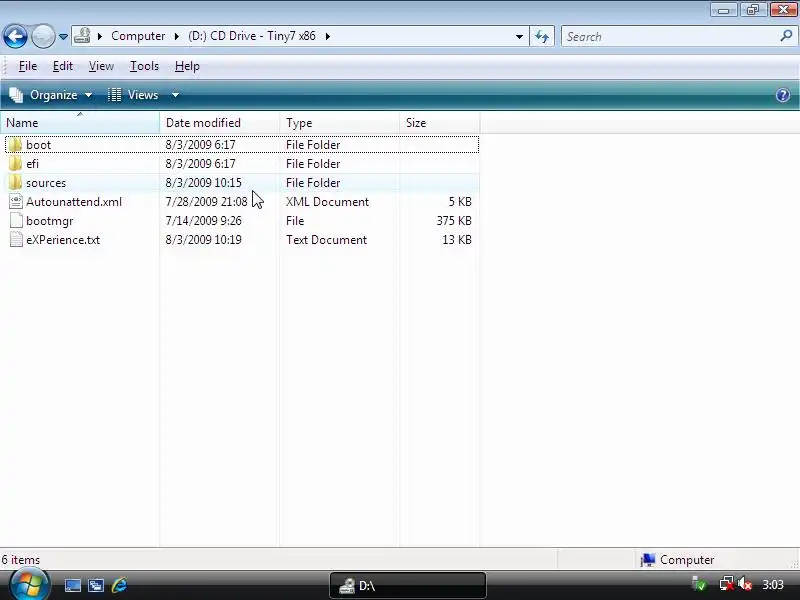Click the network tray icon
This screenshot has height=600, width=800.
(x=726, y=584)
